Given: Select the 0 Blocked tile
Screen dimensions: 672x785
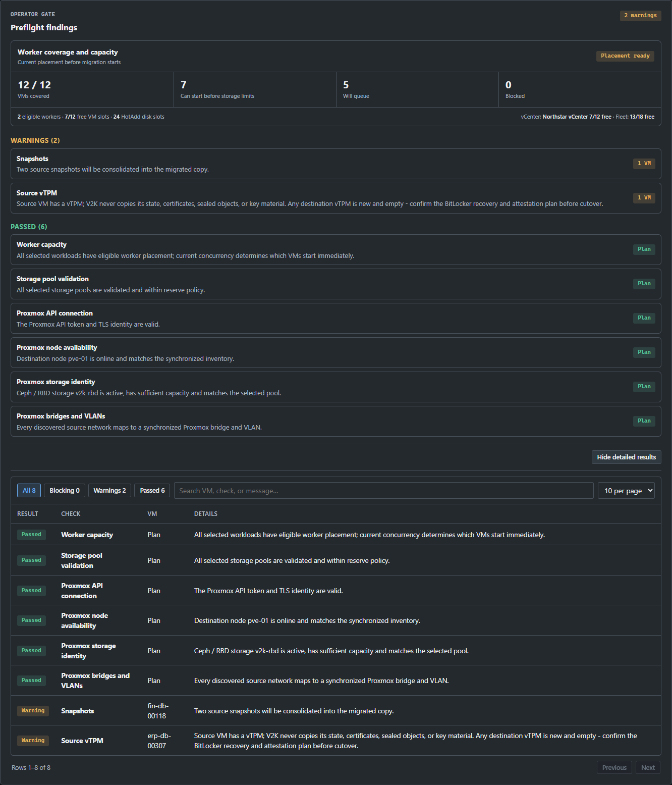Looking at the screenshot, I should pyautogui.click(x=580, y=89).
